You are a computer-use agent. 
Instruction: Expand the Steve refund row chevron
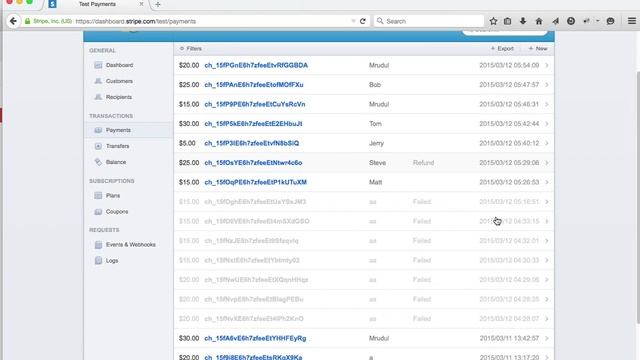coord(547,163)
